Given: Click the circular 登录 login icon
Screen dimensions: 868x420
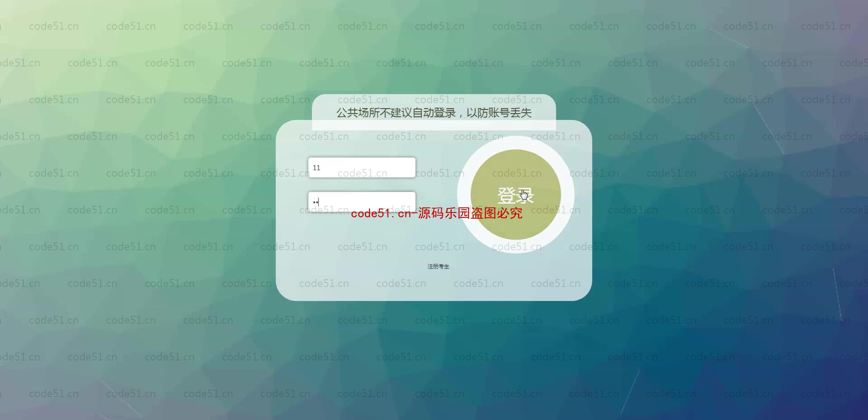Looking at the screenshot, I should (515, 195).
